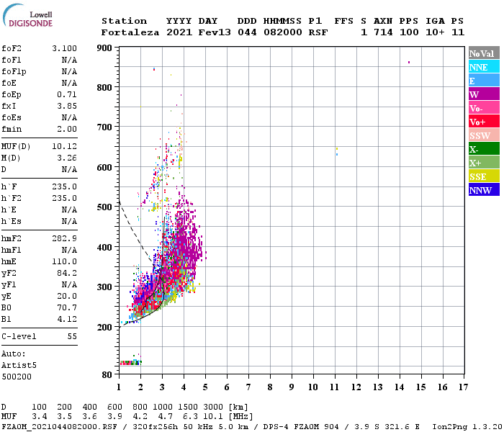This screenshot has width=504, height=432.
Task: Click the E-layer echoes near 100 km
Action: pos(131,361)
